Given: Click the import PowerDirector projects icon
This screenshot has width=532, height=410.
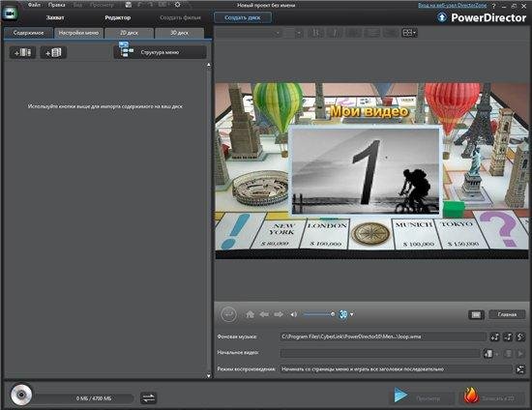Looking at the screenshot, I should coord(53,52).
